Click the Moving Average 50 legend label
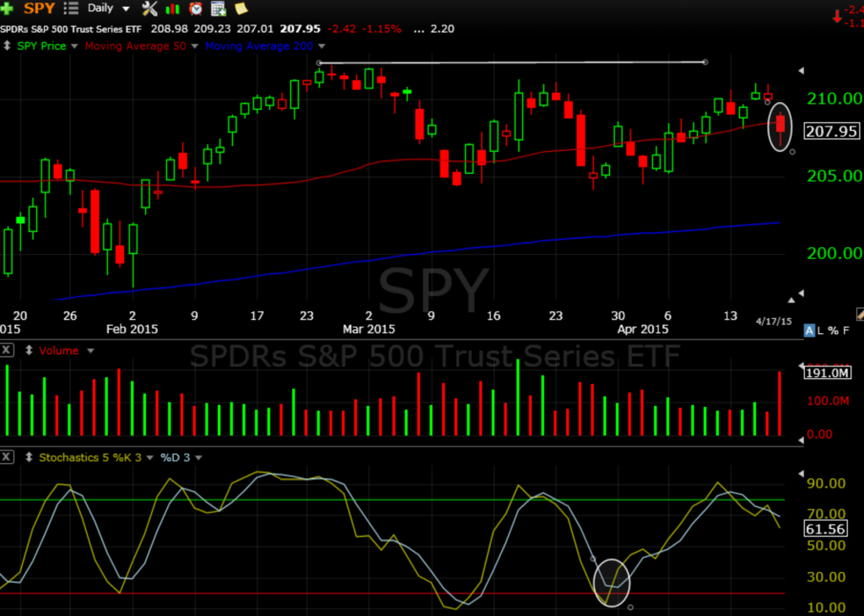 pos(136,46)
